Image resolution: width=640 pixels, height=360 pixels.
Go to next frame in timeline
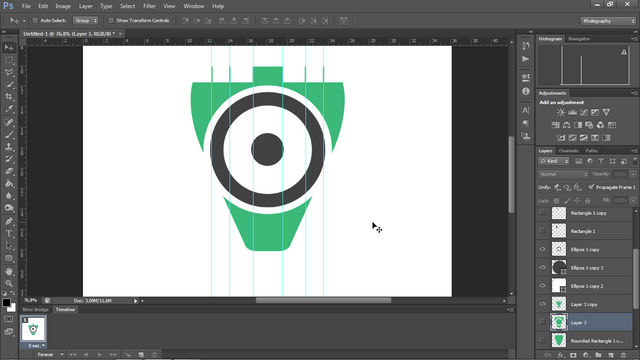[x=113, y=354]
